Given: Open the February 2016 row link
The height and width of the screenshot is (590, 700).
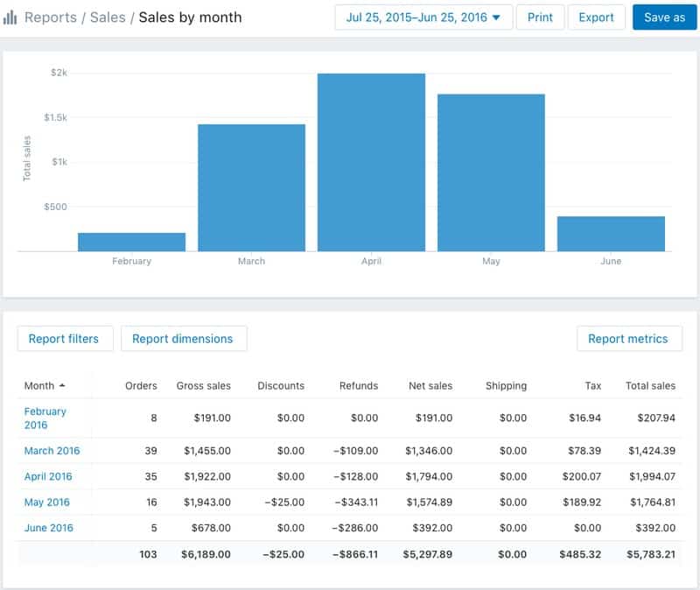Looking at the screenshot, I should point(45,418).
